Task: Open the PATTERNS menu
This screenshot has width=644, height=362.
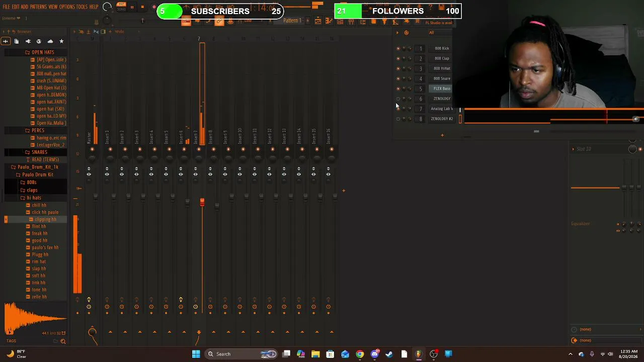Action: click(38, 7)
